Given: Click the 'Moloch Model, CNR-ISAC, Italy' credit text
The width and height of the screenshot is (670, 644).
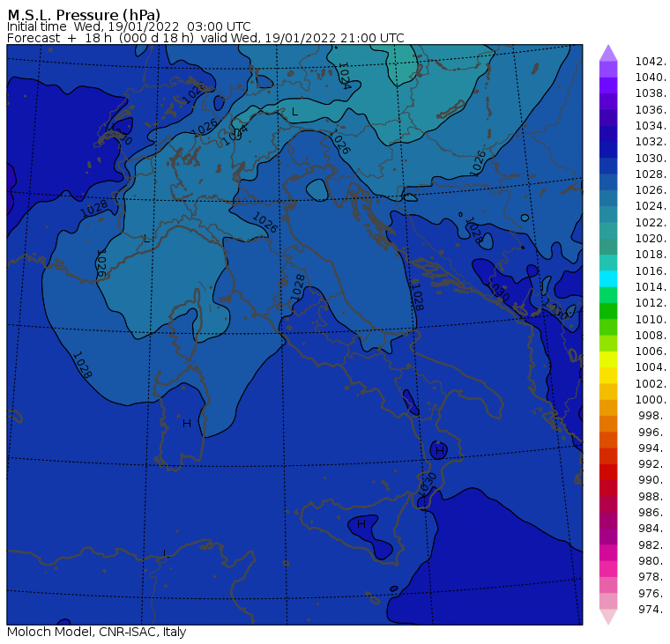Looking at the screenshot, I should click(x=97, y=632).
